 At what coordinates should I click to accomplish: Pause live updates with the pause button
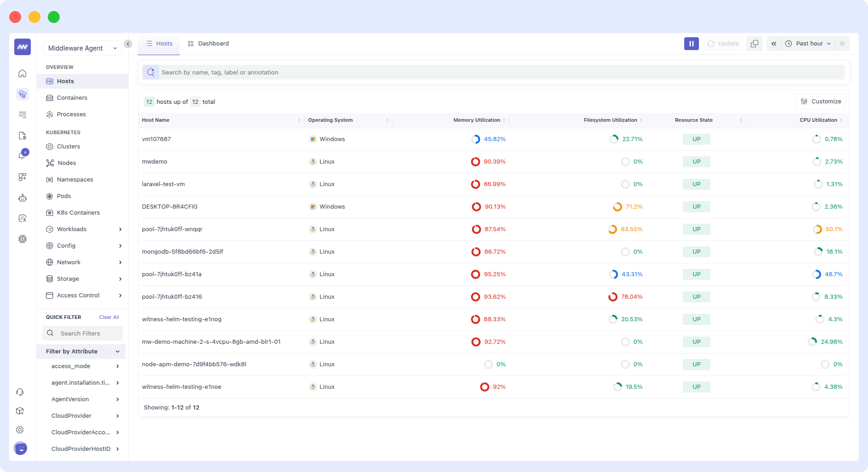point(692,44)
